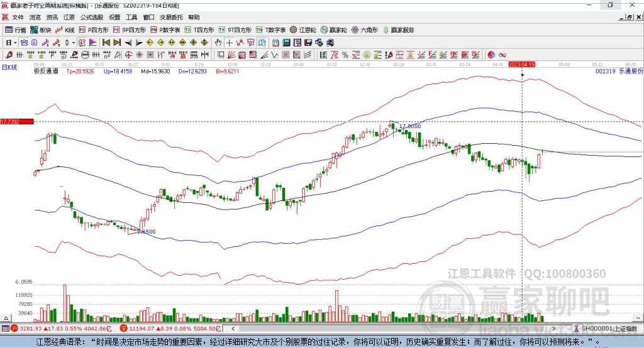Open the 窗口 menu
The image size is (644, 348).
coord(148,17)
